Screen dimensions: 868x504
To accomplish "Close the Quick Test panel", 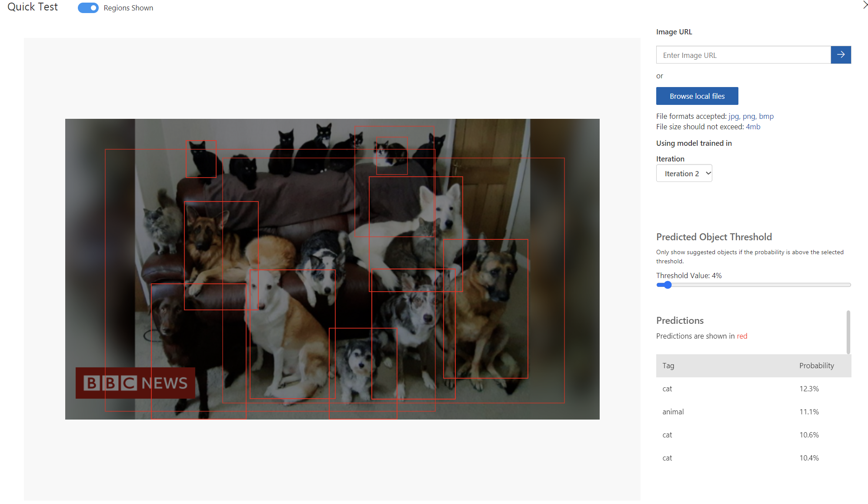I will [x=865, y=5].
